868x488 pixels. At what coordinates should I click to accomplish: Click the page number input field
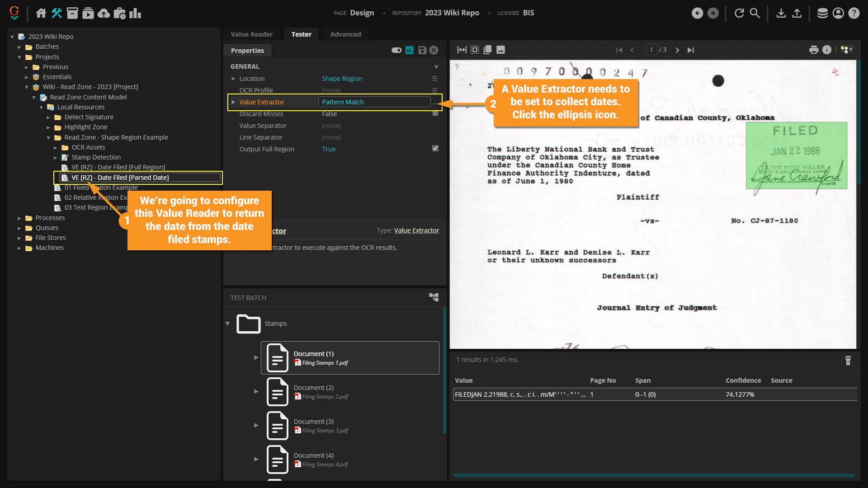651,50
